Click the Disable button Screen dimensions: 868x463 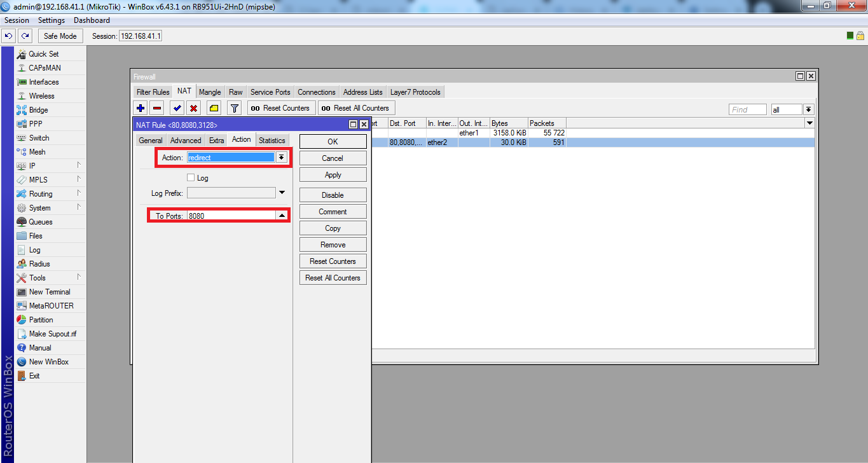(333, 195)
